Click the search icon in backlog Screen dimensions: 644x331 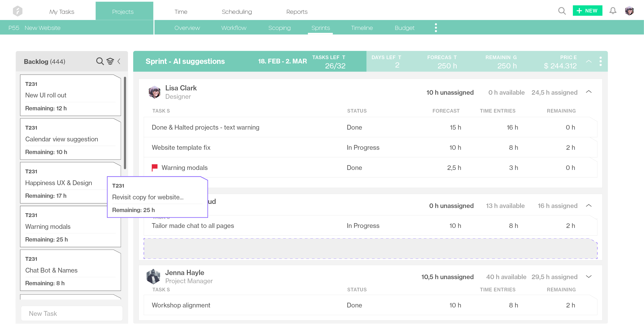coord(100,61)
